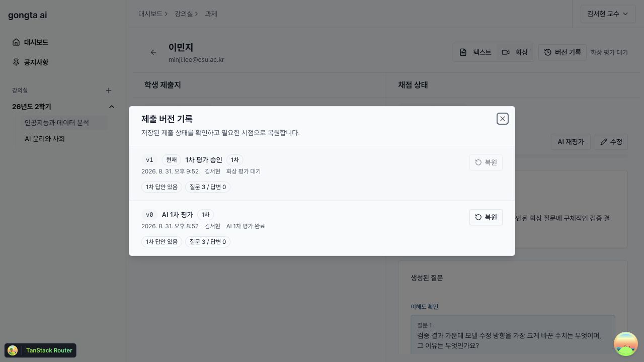Click the 현재 badge on v1

[x=172, y=160]
